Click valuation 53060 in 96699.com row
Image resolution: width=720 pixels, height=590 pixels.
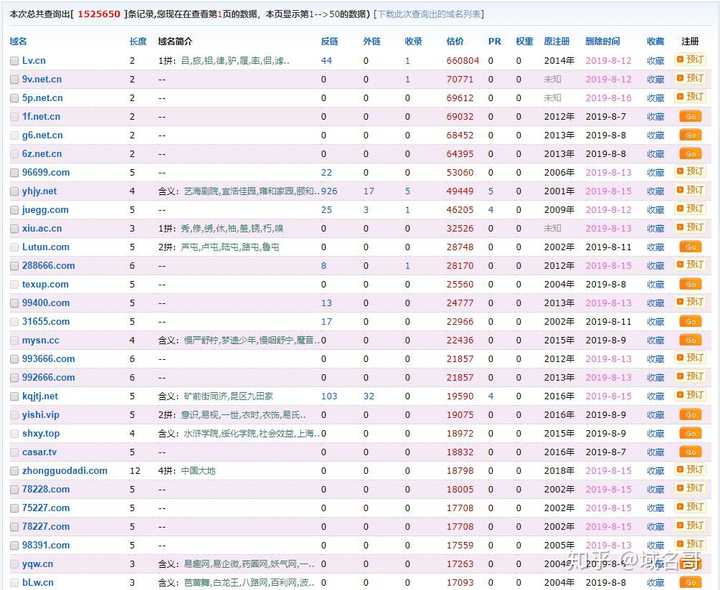(460, 173)
